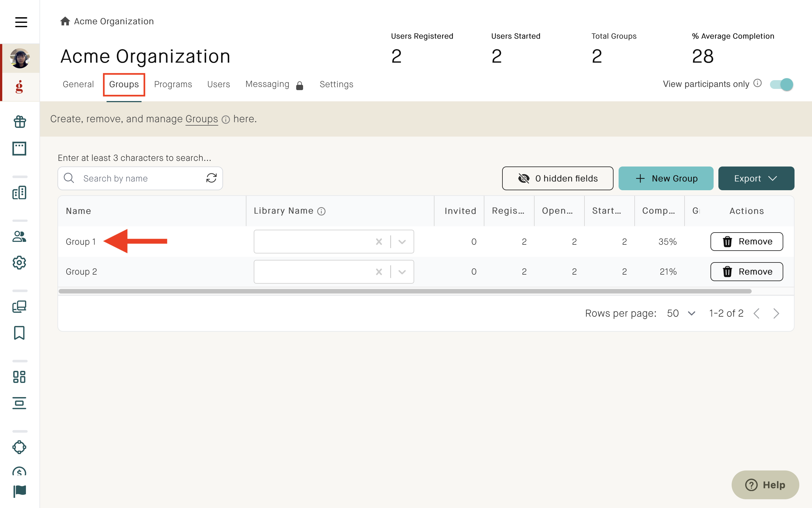Screen dimensions: 812x508
Task: Click the Search by name field
Action: pyautogui.click(x=140, y=178)
